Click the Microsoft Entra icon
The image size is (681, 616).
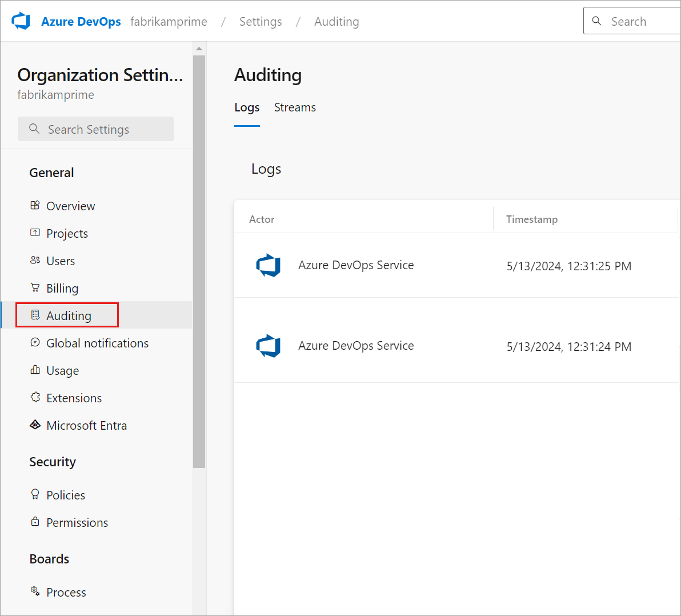pyautogui.click(x=35, y=425)
